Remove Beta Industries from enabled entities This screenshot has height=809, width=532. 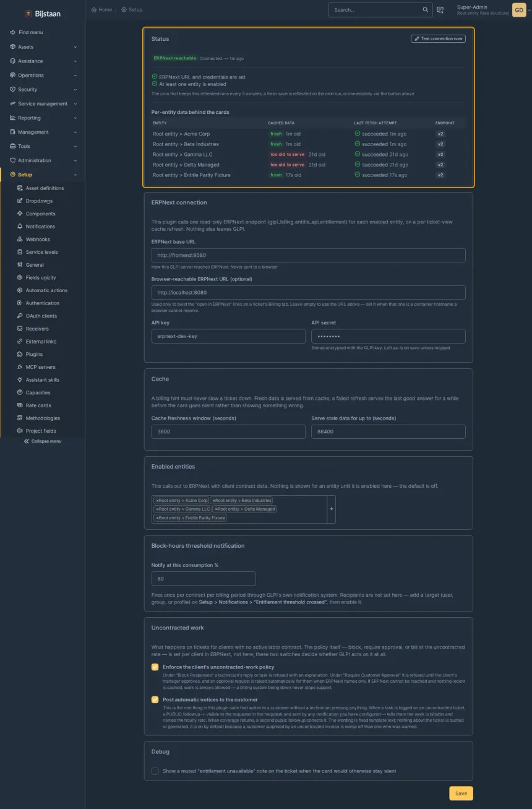point(213,501)
